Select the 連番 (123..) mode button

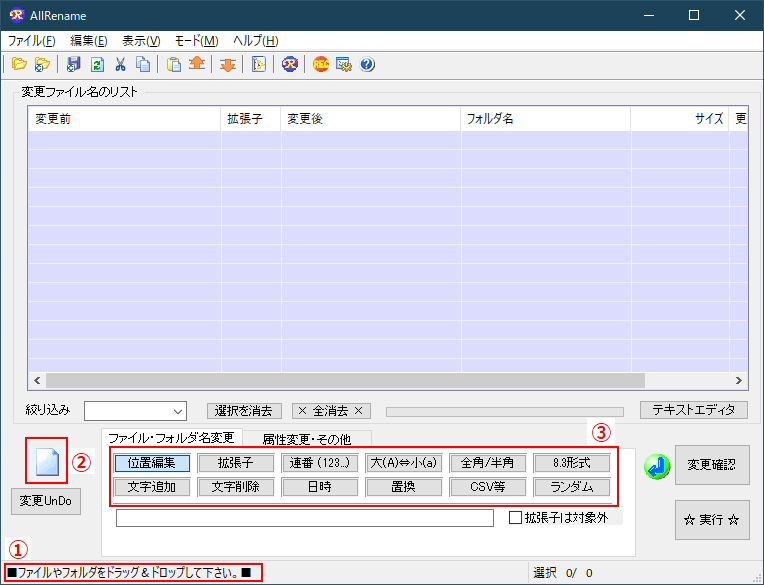click(x=320, y=463)
